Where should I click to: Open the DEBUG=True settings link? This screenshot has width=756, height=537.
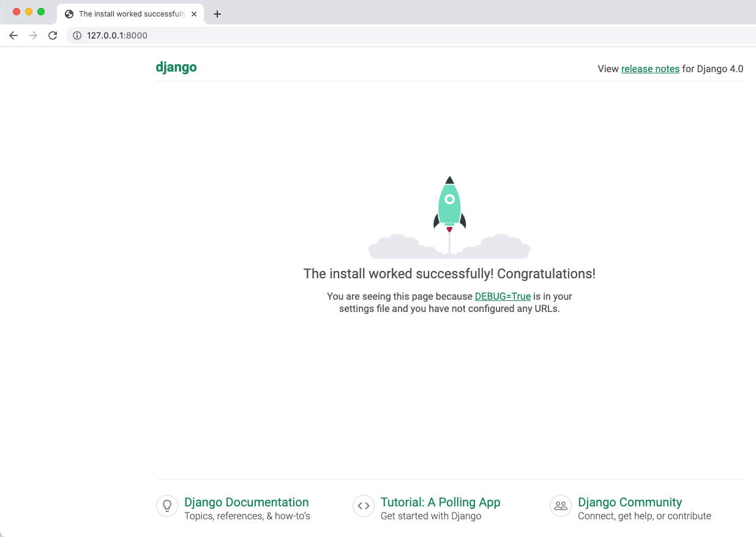point(503,296)
